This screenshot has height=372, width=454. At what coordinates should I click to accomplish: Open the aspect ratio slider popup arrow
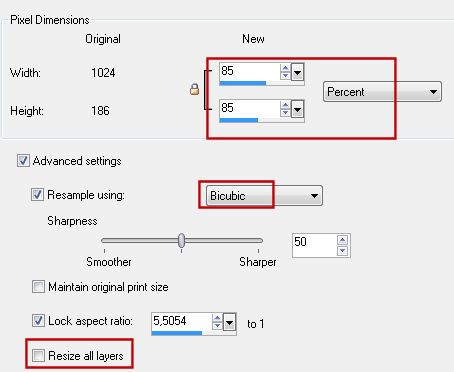pyautogui.click(x=229, y=322)
